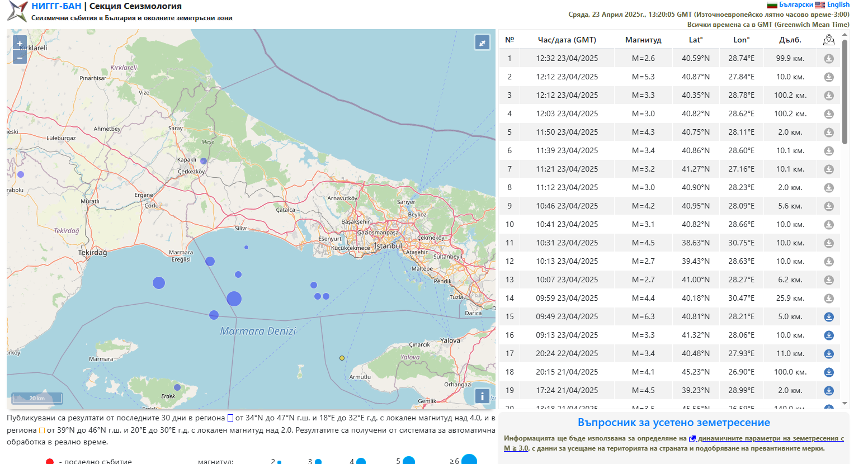Zoom in on the seismic map

pos(20,44)
